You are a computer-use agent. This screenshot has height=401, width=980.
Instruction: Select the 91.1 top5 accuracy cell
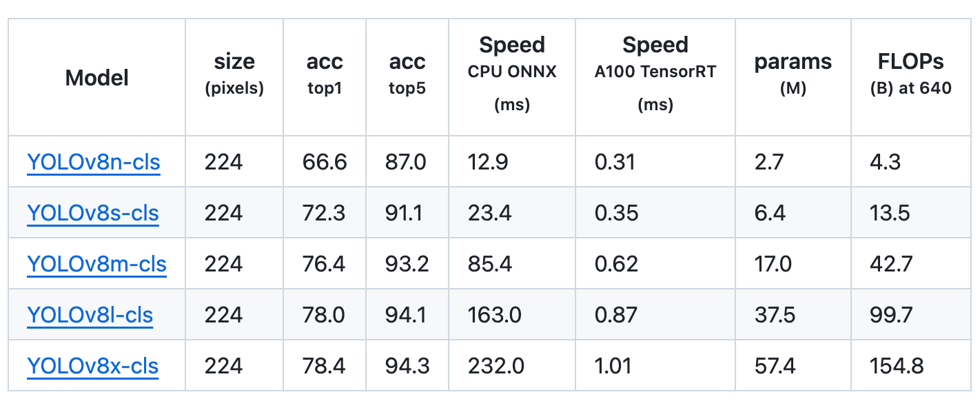pos(407,214)
